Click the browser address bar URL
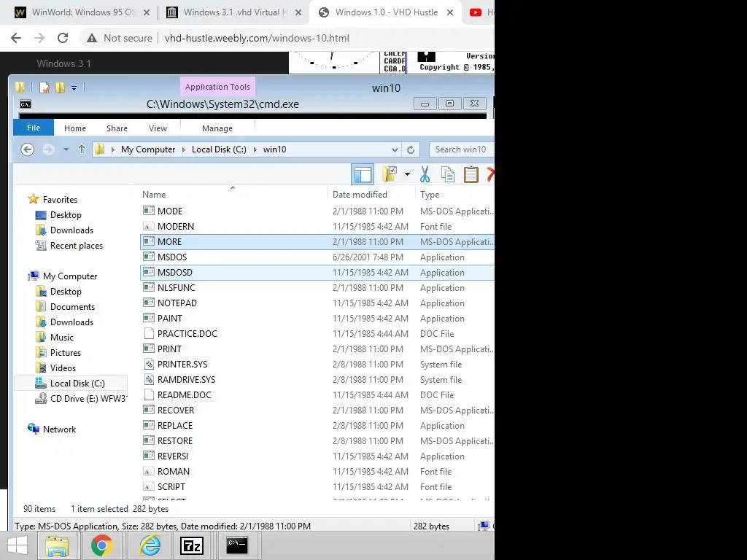Screen dimensions: 747x560 pos(257,38)
